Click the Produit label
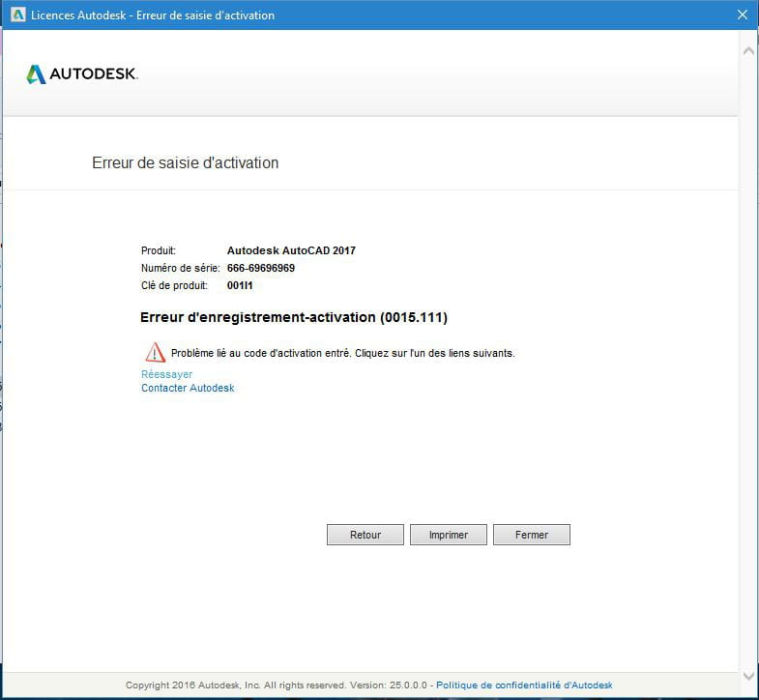This screenshot has height=700, width=759. click(x=159, y=250)
